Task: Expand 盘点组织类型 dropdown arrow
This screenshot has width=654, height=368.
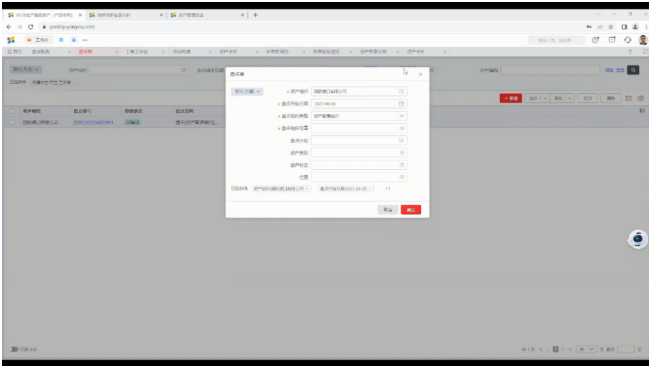Action: [401, 116]
